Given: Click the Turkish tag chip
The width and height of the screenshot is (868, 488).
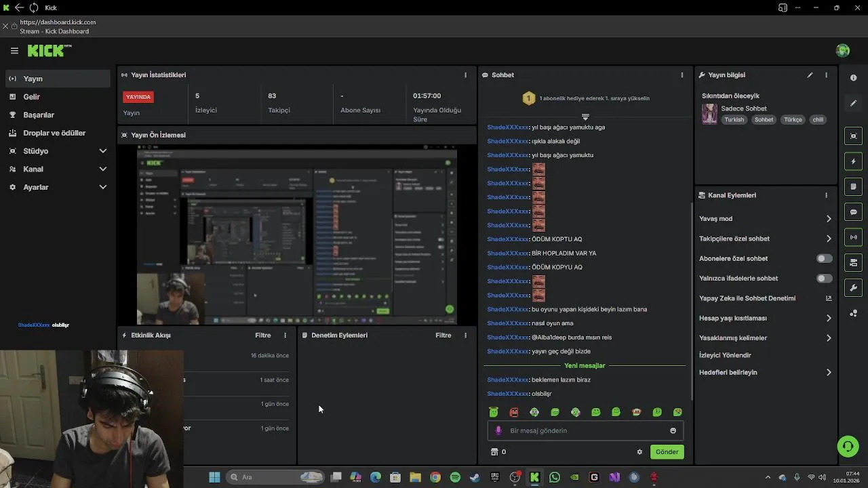Looking at the screenshot, I should [734, 120].
